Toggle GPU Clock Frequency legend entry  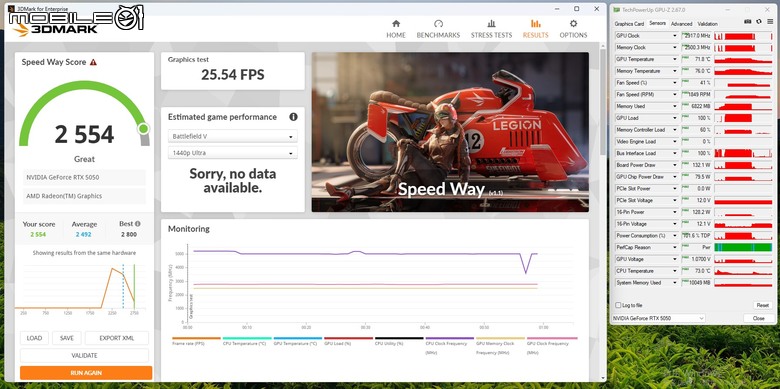pos(552,345)
